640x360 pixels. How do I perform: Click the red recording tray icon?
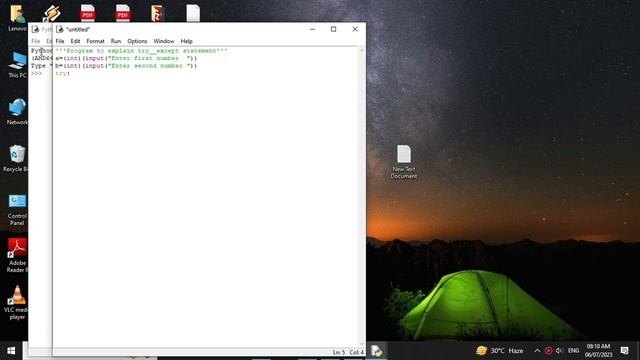548,351
